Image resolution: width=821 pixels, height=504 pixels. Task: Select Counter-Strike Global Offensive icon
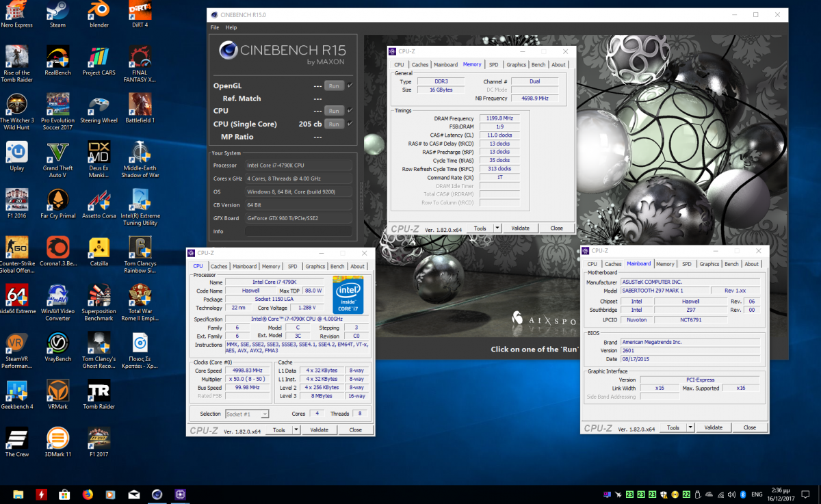coord(17,255)
